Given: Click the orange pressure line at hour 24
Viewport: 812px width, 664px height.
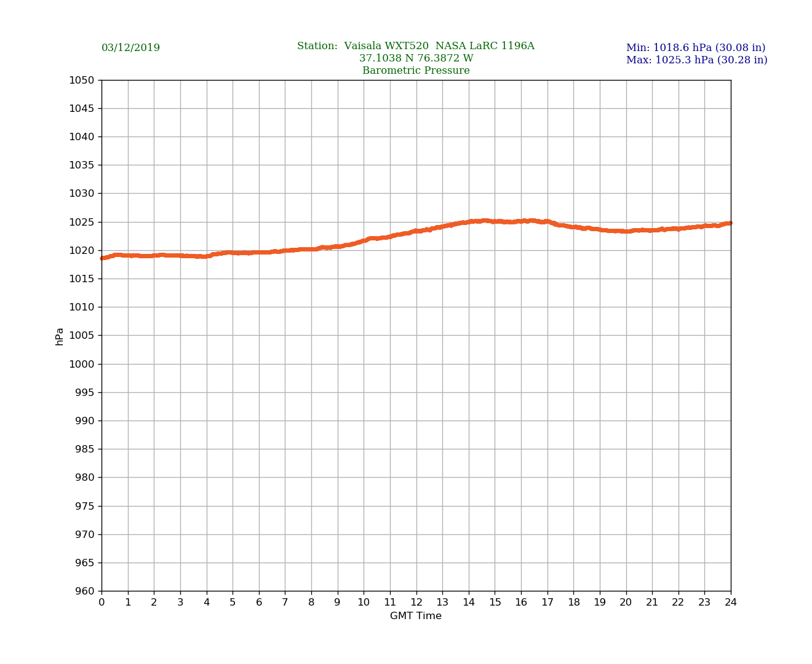Looking at the screenshot, I should (x=730, y=223).
